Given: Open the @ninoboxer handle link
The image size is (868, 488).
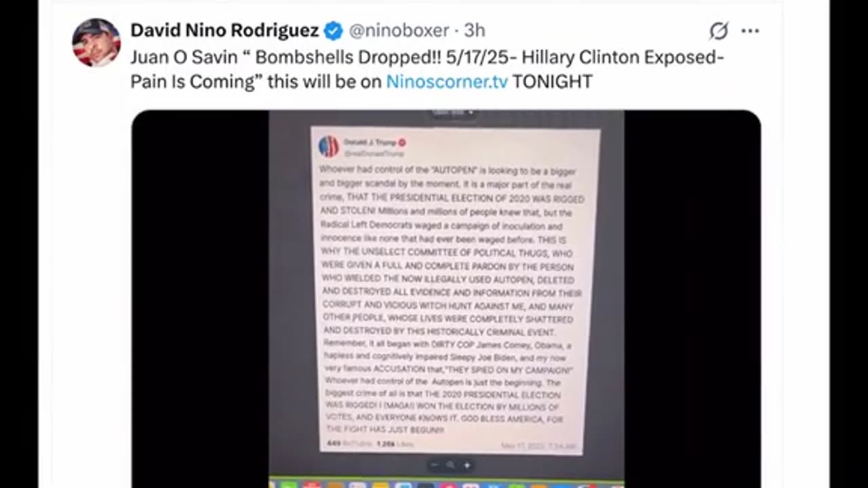Looking at the screenshot, I should tap(399, 30).
